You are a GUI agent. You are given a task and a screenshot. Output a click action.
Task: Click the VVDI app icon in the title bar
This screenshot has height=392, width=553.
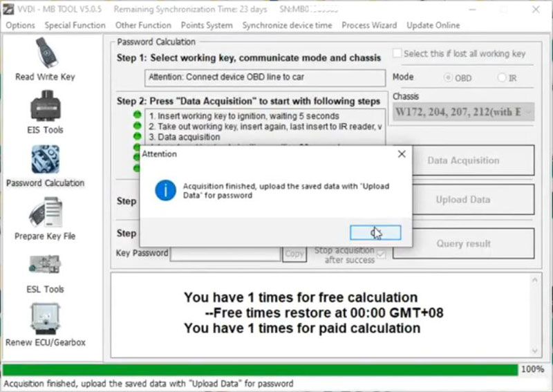coord(8,10)
